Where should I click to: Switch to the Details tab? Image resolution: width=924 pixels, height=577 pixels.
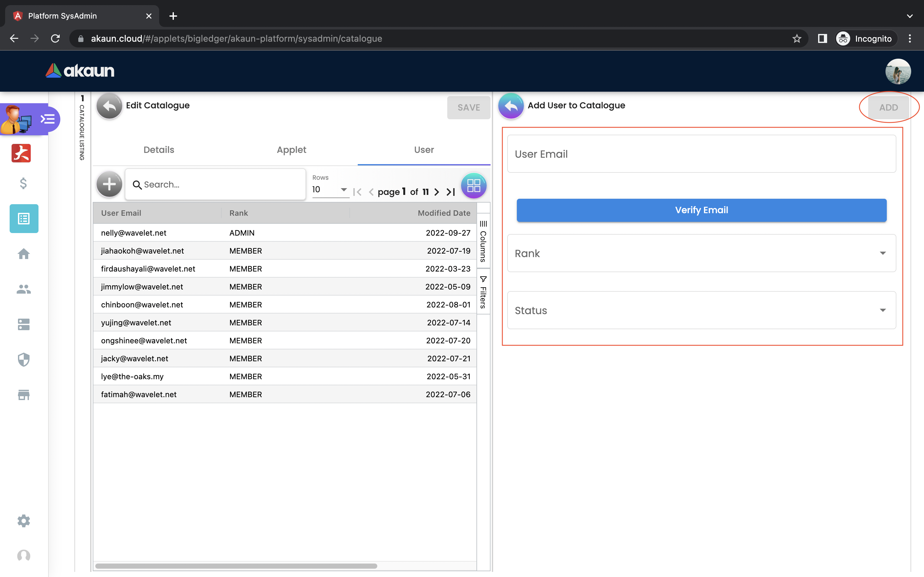(x=159, y=150)
